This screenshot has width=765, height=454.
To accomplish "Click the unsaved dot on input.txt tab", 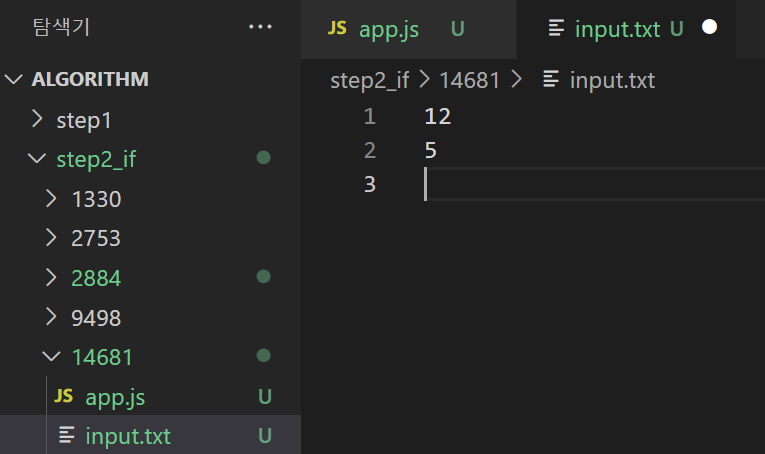I will click(709, 27).
